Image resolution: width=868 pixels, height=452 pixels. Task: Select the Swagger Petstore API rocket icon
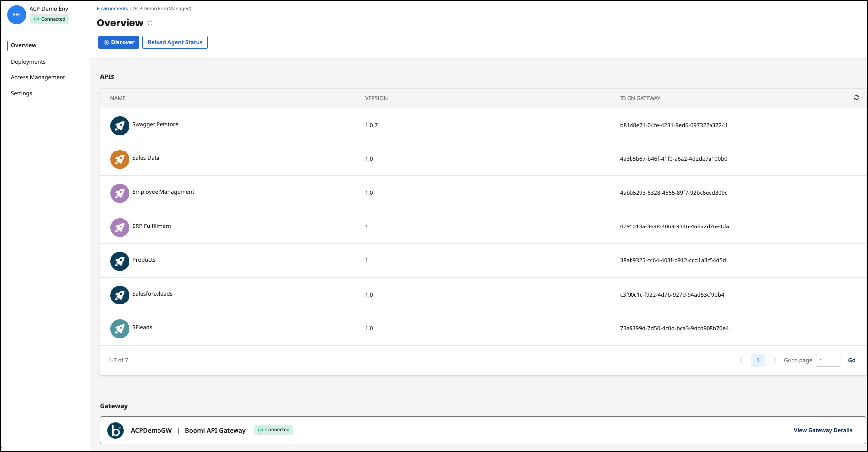click(119, 126)
